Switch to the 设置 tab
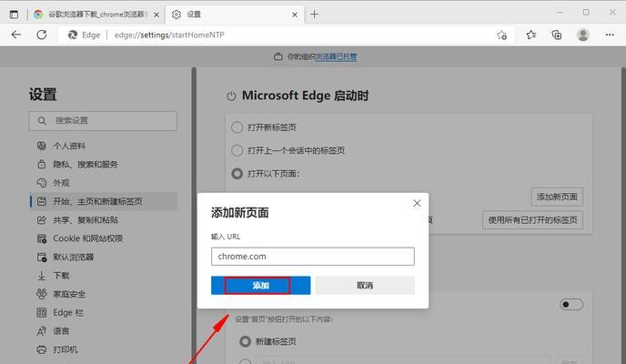 point(235,15)
